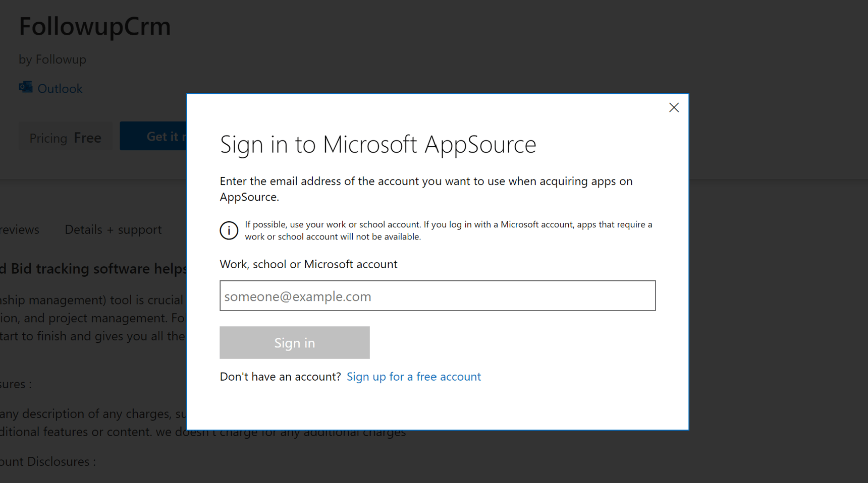Click the FollowupCrm title heading
This screenshot has height=483, width=868.
coord(95,26)
